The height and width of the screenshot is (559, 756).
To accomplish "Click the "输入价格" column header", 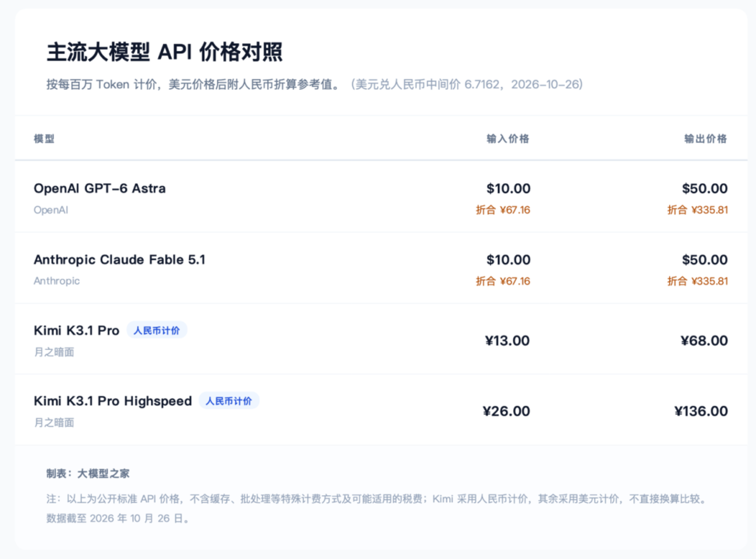I will click(x=508, y=139).
